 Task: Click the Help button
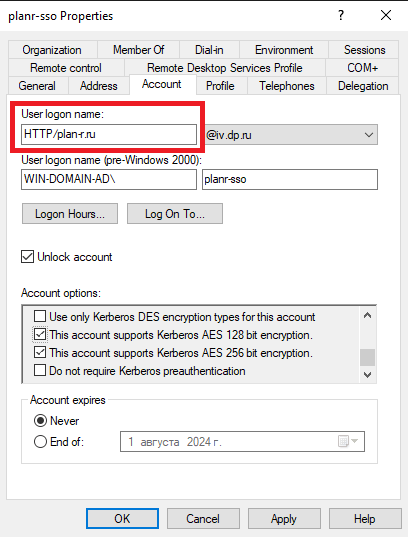pos(365,519)
